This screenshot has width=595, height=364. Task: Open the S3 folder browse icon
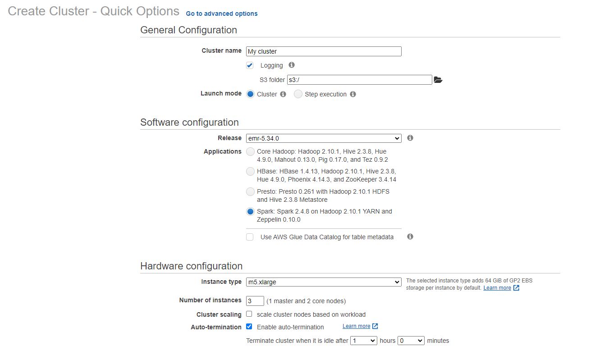[x=438, y=80]
